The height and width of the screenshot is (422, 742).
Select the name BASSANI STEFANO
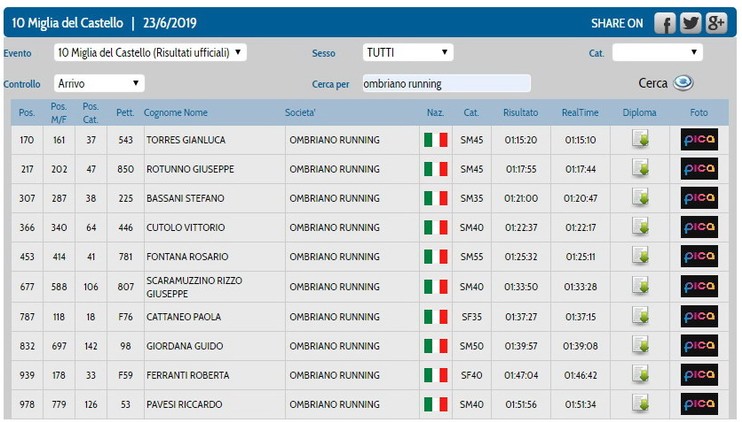[x=185, y=199]
